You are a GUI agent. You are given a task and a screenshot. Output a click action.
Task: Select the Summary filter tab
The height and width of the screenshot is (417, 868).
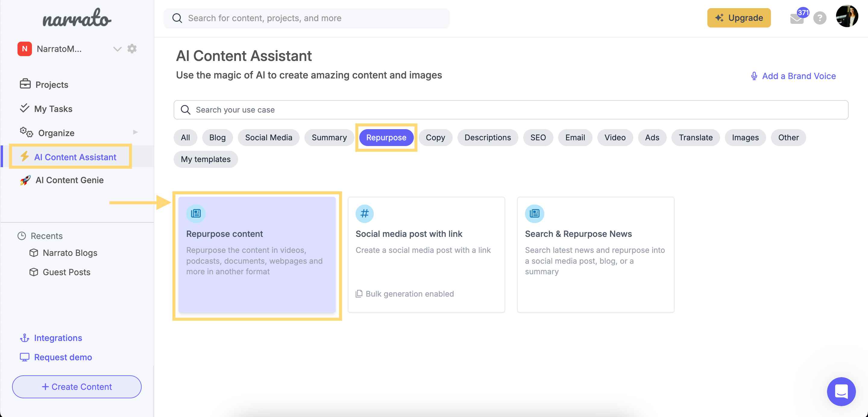click(329, 137)
